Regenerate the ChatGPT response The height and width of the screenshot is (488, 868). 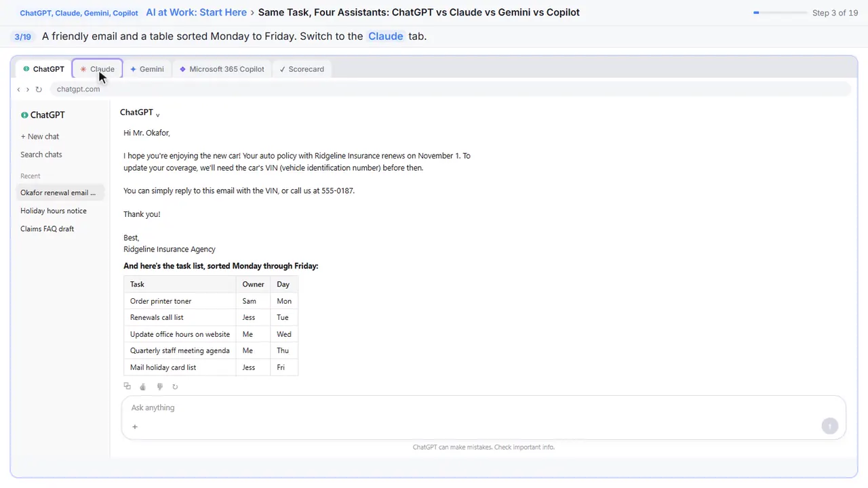175,386
